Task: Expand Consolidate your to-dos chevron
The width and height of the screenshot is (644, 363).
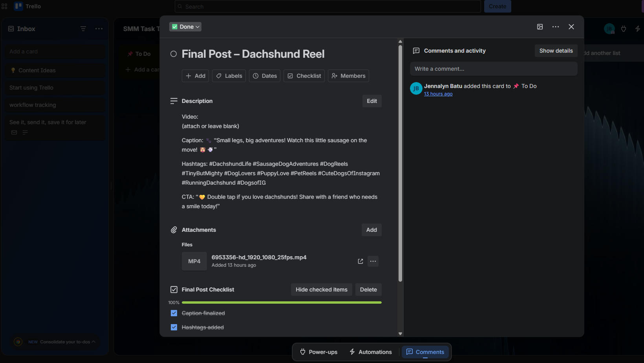Action: 93,342
